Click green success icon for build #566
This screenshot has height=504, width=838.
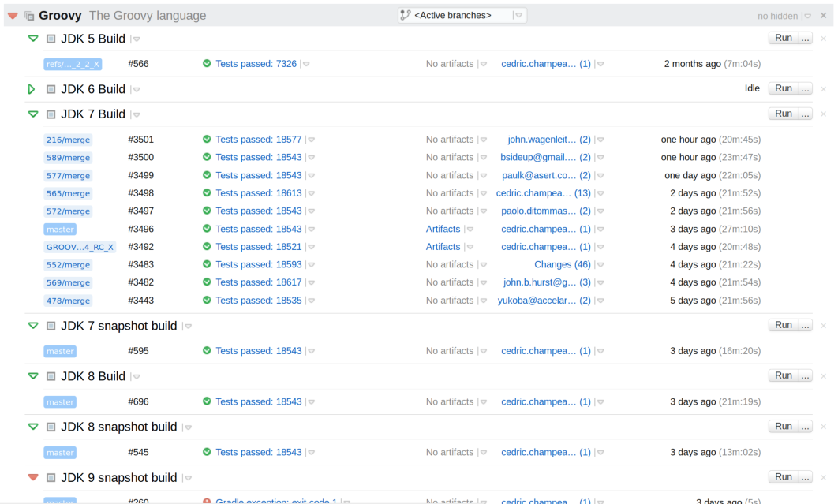pyautogui.click(x=207, y=64)
